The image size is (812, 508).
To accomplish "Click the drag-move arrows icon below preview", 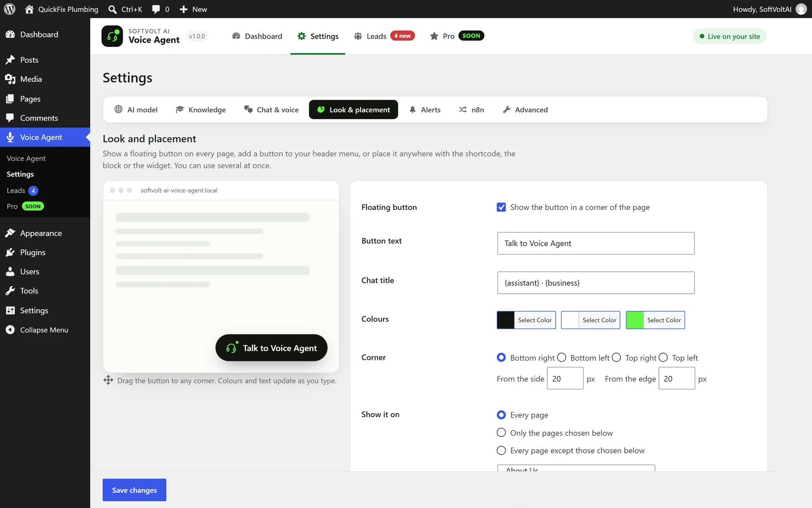I will [x=108, y=380].
